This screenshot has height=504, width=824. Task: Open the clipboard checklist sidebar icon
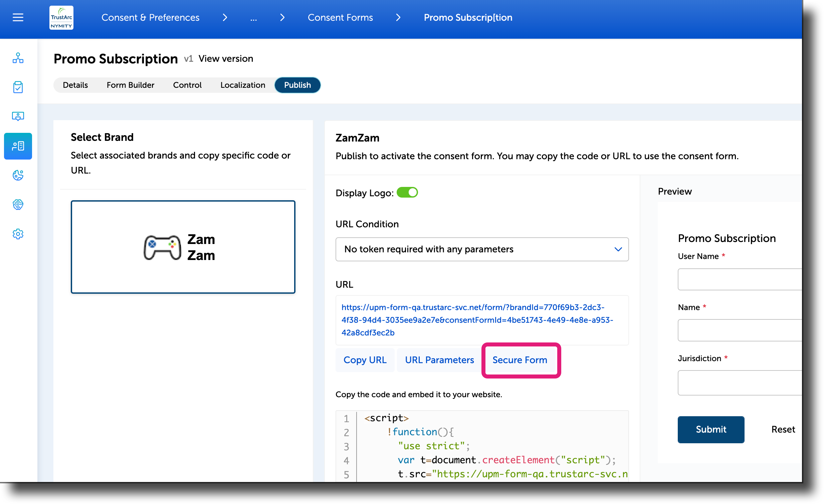18,87
